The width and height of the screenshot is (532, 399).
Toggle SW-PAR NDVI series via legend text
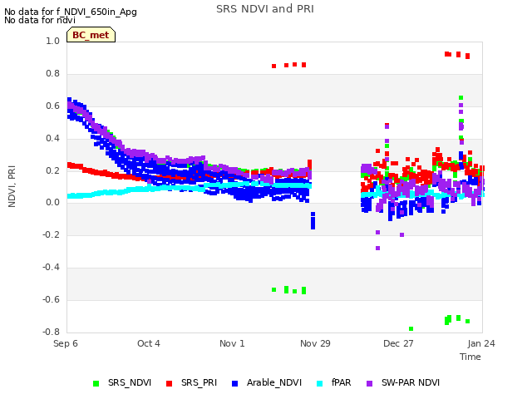click(x=411, y=382)
